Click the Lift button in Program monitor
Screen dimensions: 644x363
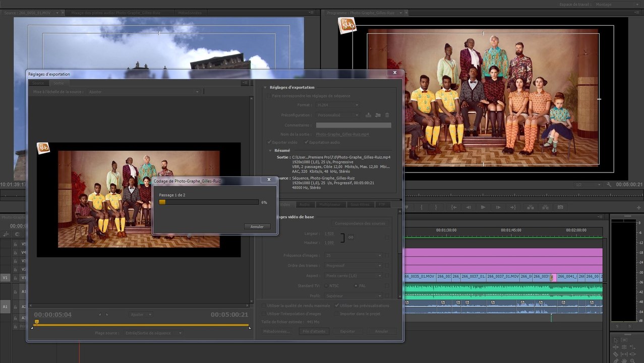point(530,207)
